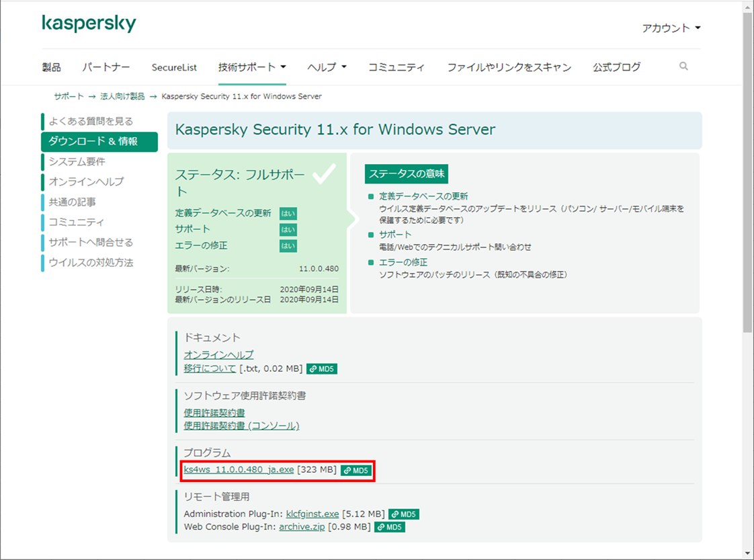Click the サポート breadcrumb link
Screen dimensions: 754x560
point(69,96)
